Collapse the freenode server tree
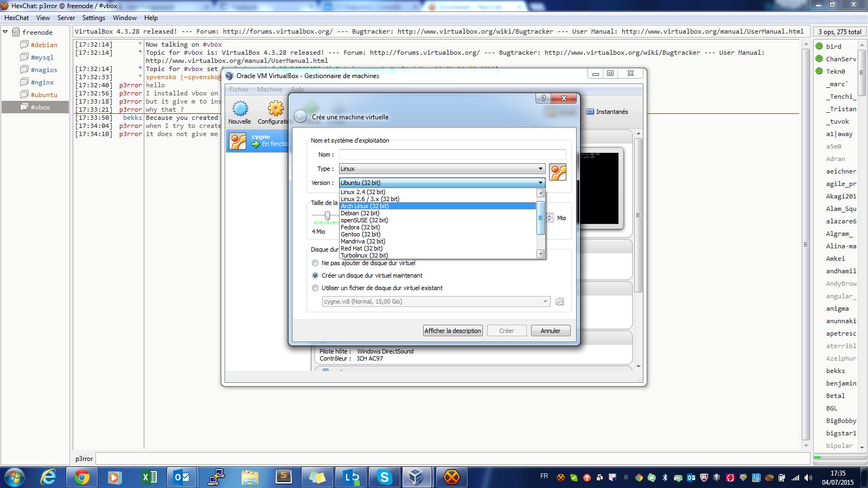This screenshot has height=488, width=868. [x=5, y=32]
